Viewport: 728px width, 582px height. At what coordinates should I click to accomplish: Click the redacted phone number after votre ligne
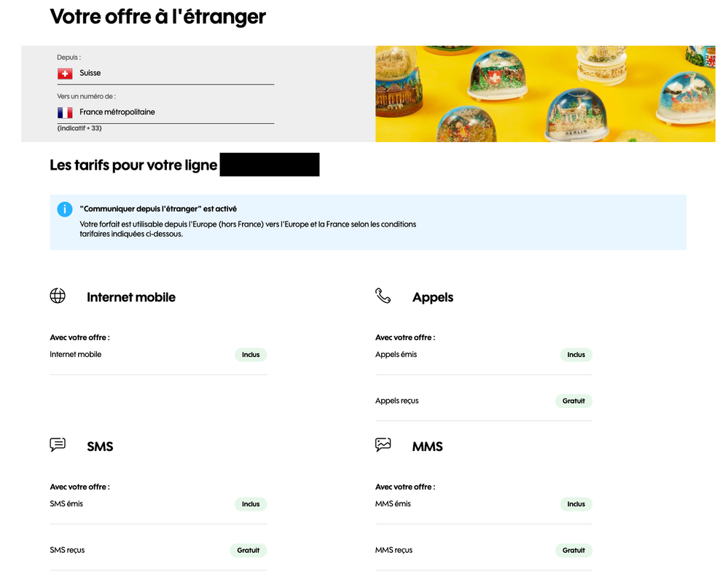click(x=269, y=165)
